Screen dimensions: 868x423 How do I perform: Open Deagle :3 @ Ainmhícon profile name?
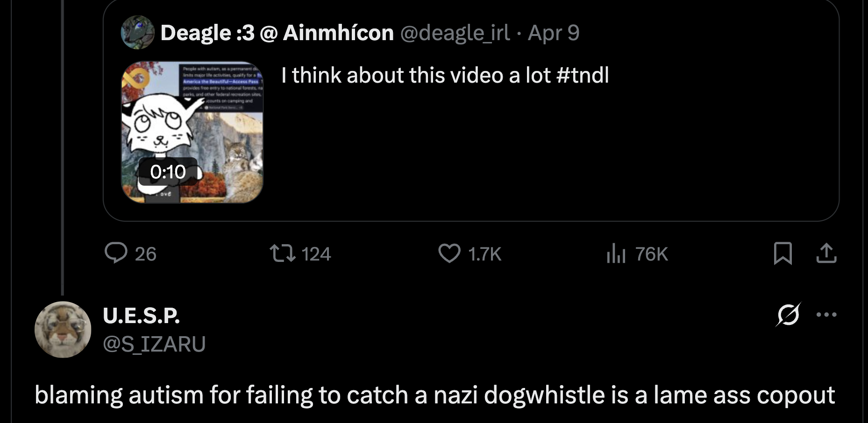tap(277, 33)
